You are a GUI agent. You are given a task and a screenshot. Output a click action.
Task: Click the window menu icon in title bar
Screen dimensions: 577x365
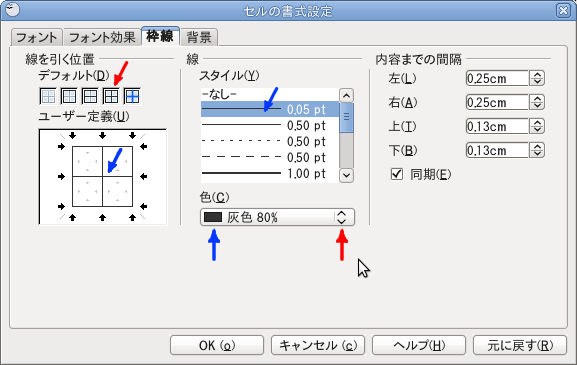click(12, 10)
